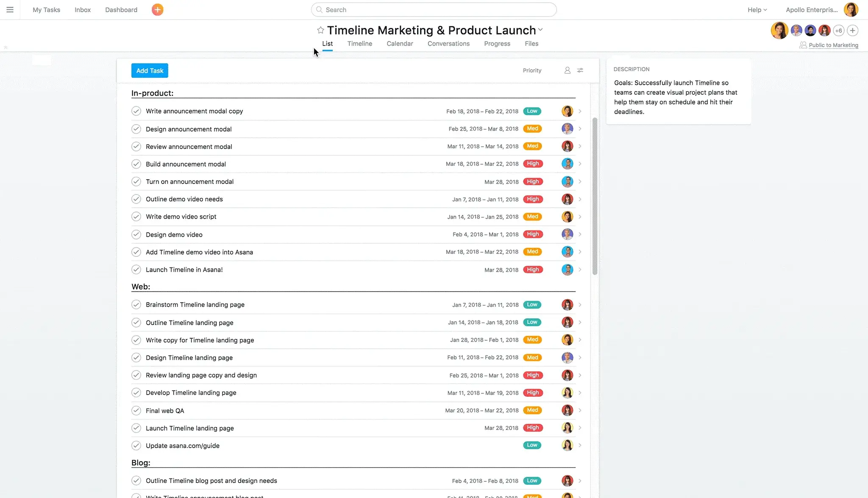
Task: Switch to the Progress tab
Action: coord(497,44)
